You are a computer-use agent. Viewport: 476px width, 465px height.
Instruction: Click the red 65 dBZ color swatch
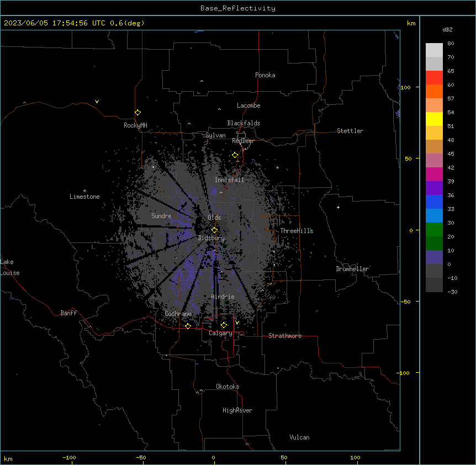434,77
